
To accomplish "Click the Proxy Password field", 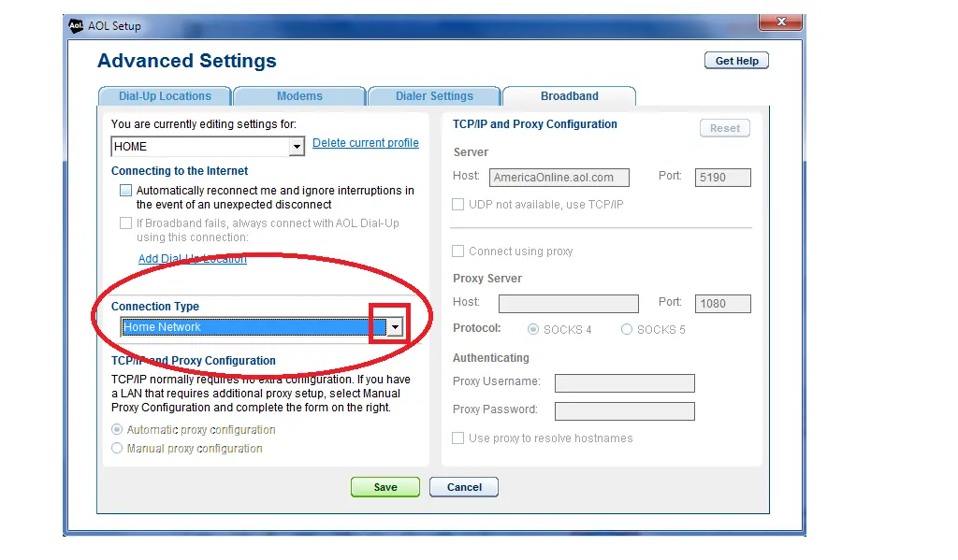I will 624,411.
